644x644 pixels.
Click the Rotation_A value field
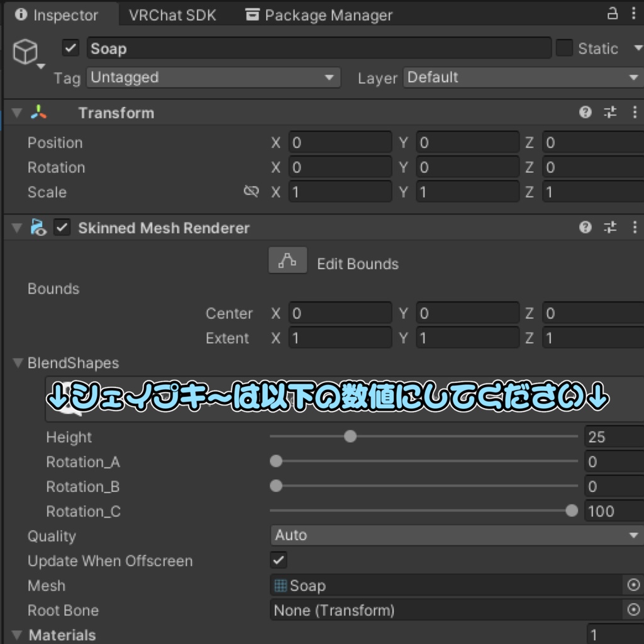tap(614, 461)
